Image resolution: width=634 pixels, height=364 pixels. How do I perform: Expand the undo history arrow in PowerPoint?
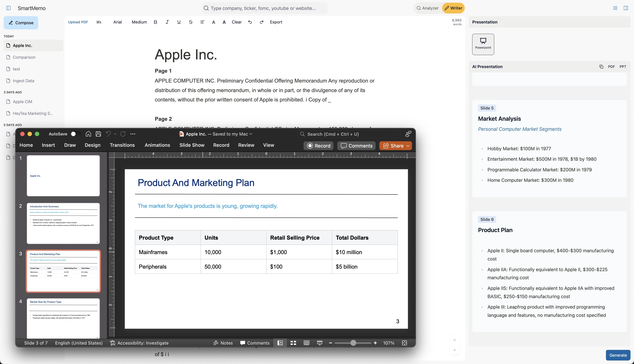click(x=115, y=134)
